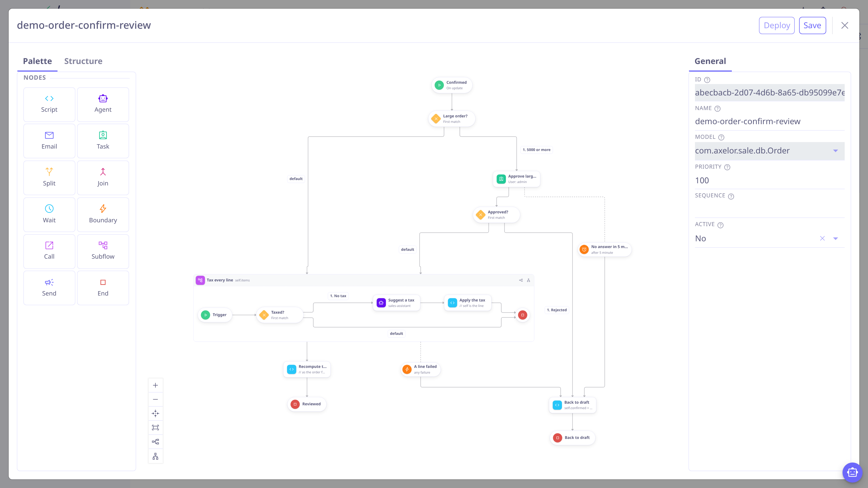Close the workflow editor dialog
Viewport: 868px width, 488px height.
(845, 25)
